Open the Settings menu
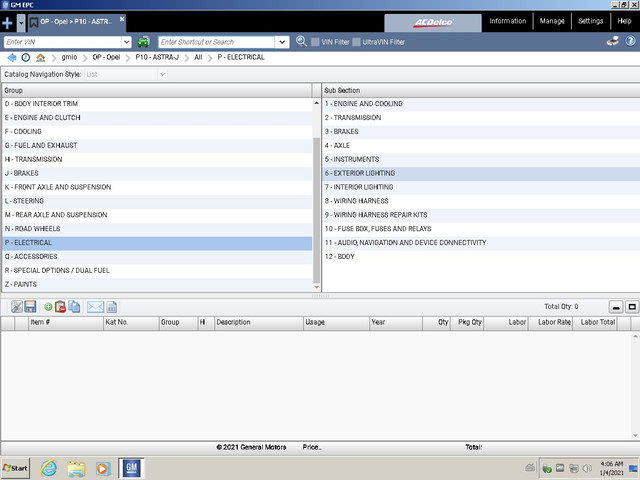 [x=590, y=21]
